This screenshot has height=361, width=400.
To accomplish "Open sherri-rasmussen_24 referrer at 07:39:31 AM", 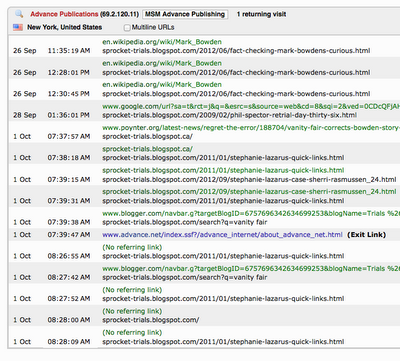I will coord(249,192).
